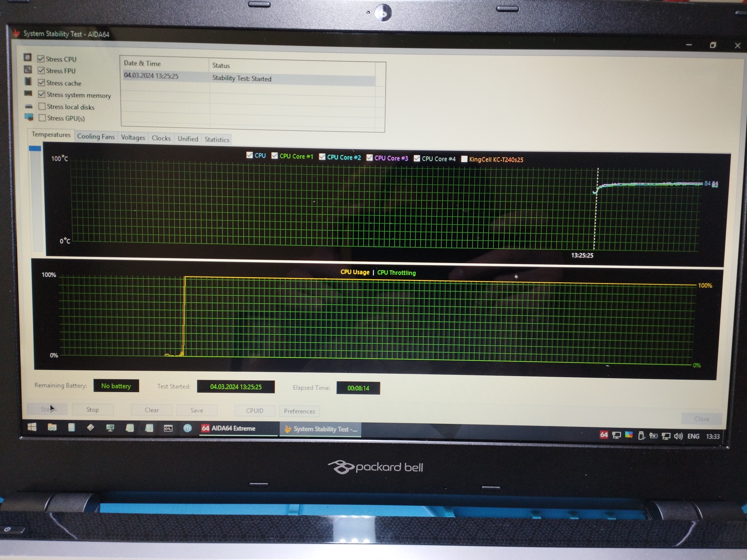Image resolution: width=747 pixels, height=560 pixels.
Task: Toggle the CPU Core #3 legend checkbox
Action: pos(370,157)
